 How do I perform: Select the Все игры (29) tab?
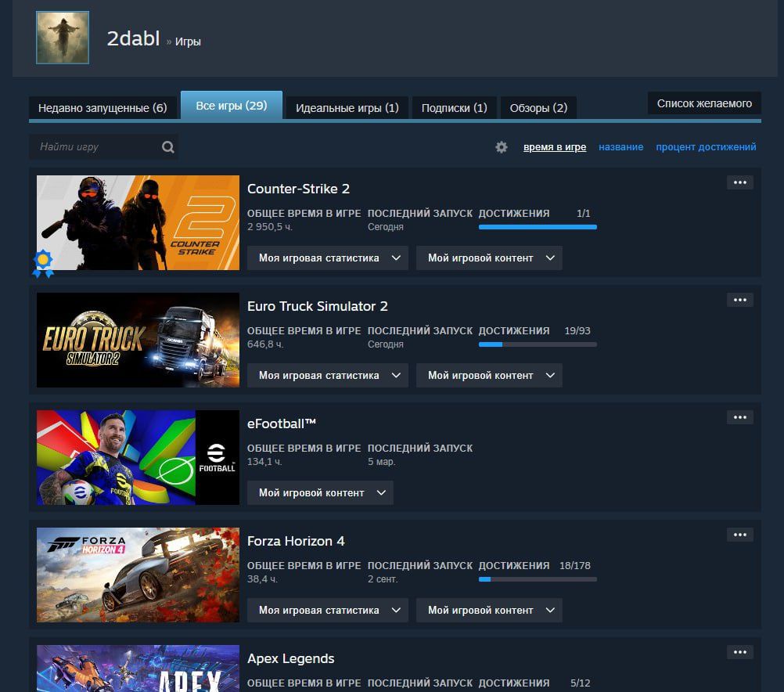232,106
